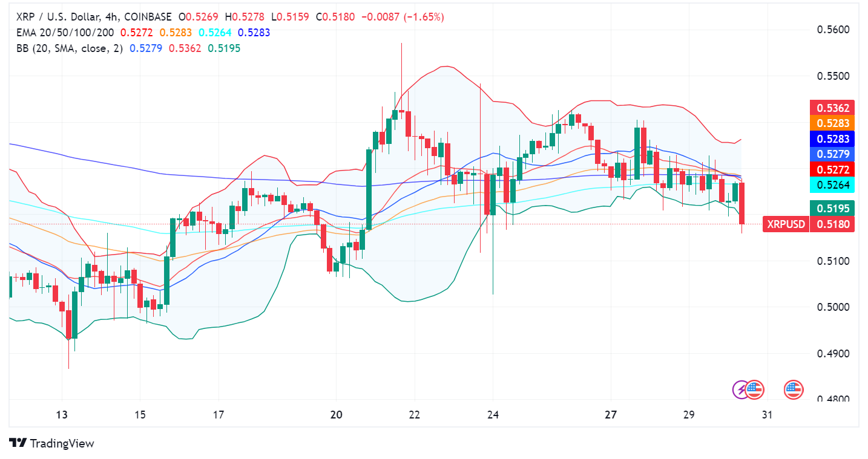Click the standalone US flag event icon near date 31
The width and height of the screenshot is (868, 459).
point(794,389)
